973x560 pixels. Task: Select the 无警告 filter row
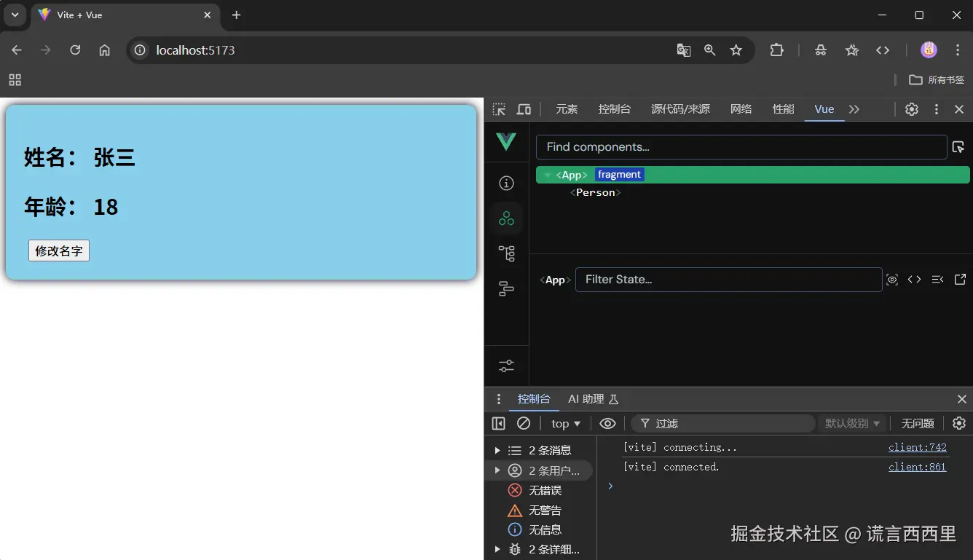[x=539, y=510]
